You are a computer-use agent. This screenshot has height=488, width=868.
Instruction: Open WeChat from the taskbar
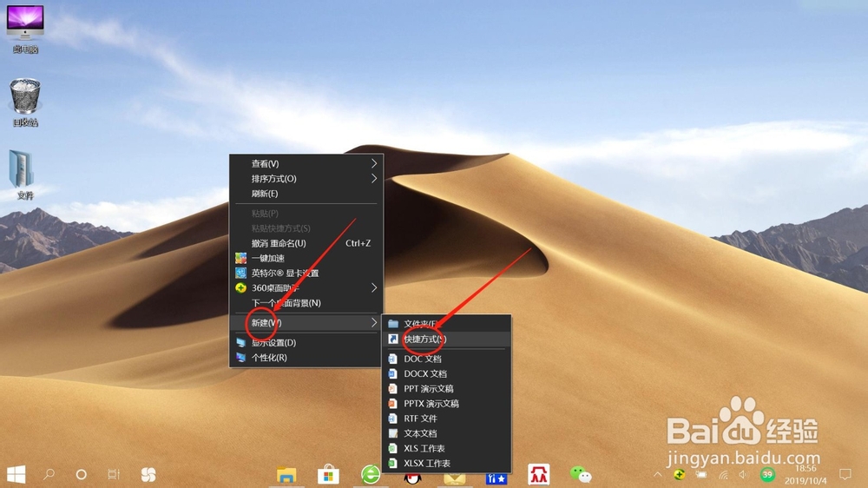click(580, 475)
